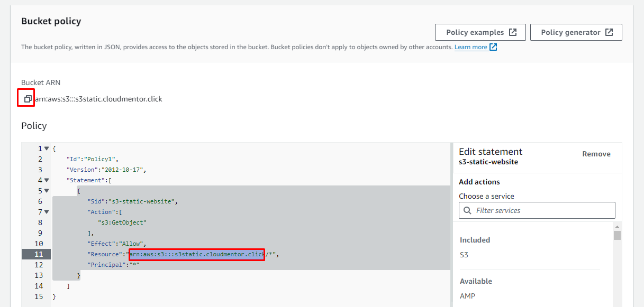Choose AMP from the Available services
This screenshot has width=644, height=307.
[x=467, y=296]
